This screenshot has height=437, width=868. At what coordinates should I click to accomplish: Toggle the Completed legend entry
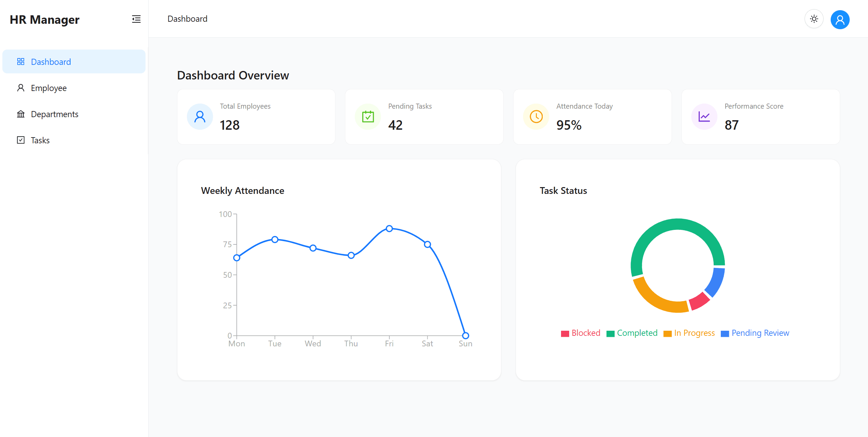(x=632, y=333)
